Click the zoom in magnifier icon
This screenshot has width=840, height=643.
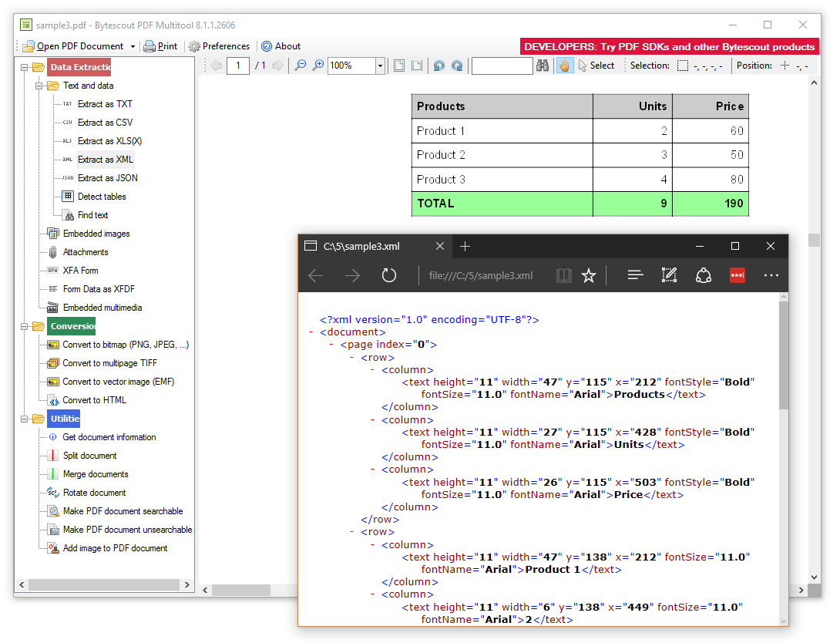pyautogui.click(x=318, y=66)
